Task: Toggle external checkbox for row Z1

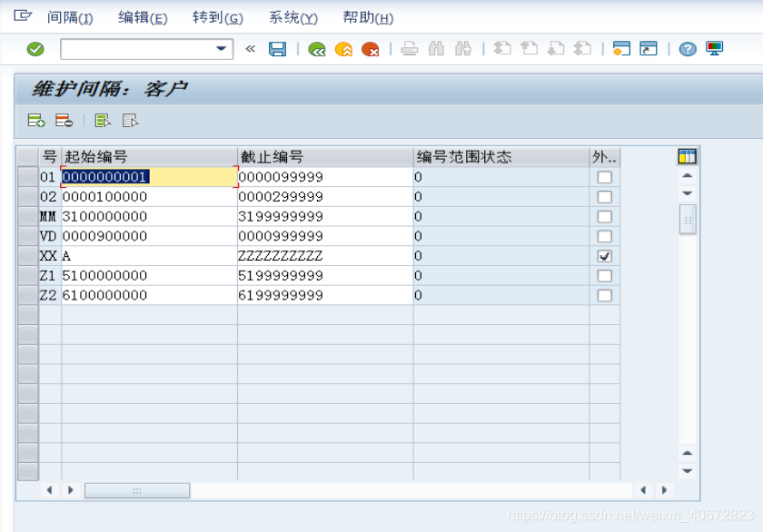Action: pos(604,276)
